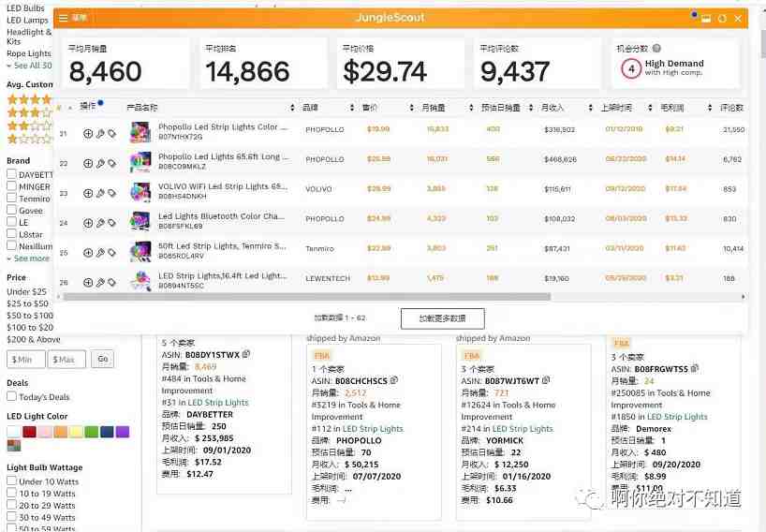Click the add icon for VOLIVO row 23

tap(88, 193)
